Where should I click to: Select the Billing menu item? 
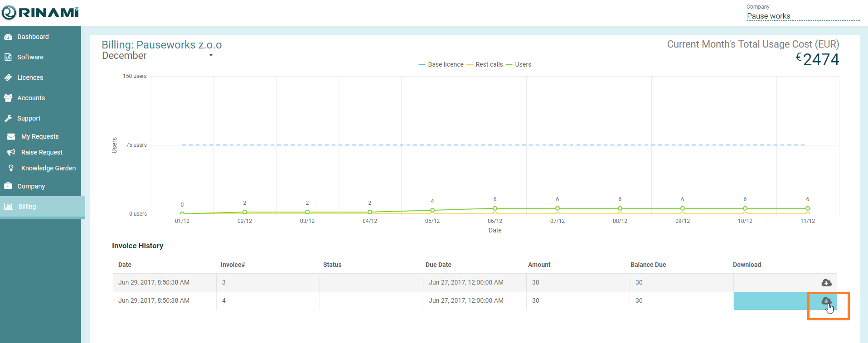pos(27,207)
